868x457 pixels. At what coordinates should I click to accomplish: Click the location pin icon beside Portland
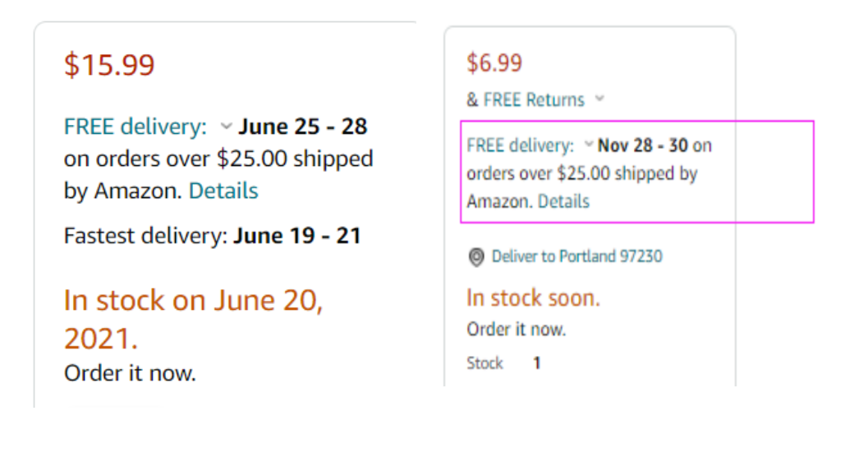tap(475, 257)
